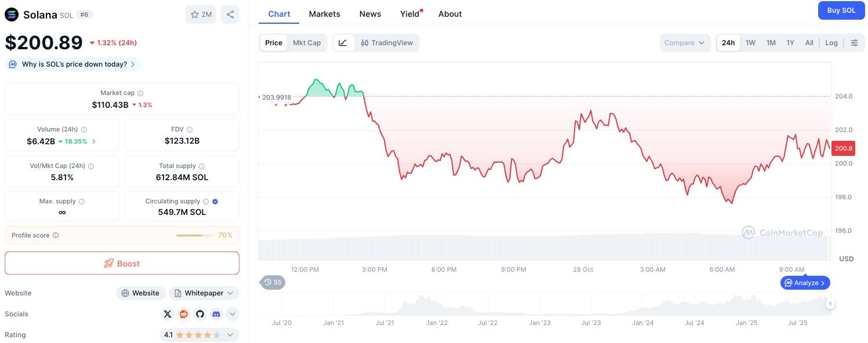Toggle the watchlist star with 2M count
Screen dimensions: 868x343
pyautogui.click(x=200, y=14)
